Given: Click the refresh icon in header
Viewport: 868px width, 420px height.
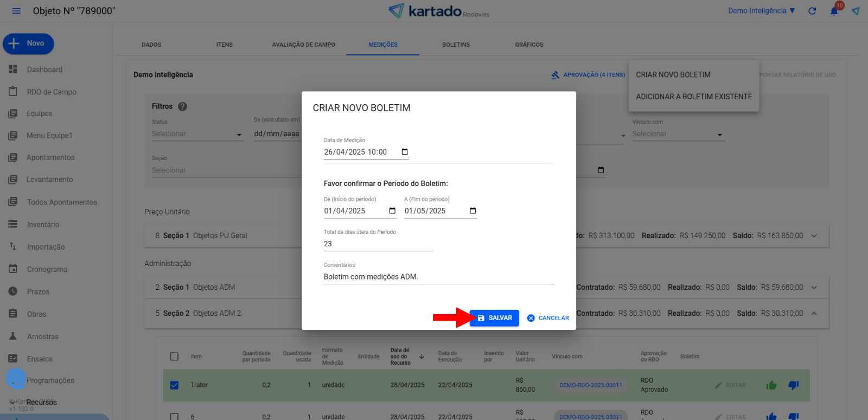Looking at the screenshot, I should pos(812,11).
